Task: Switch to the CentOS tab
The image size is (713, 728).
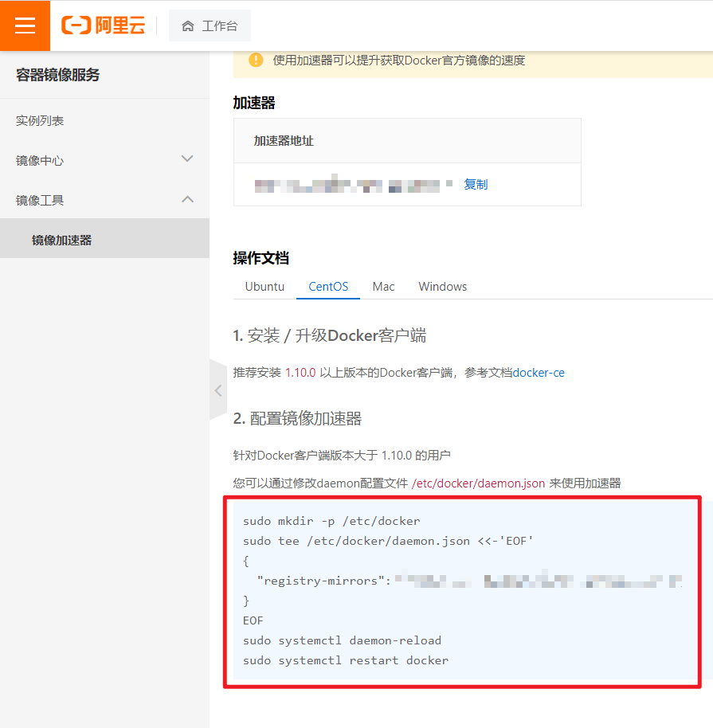Action: tap(328, 287)
